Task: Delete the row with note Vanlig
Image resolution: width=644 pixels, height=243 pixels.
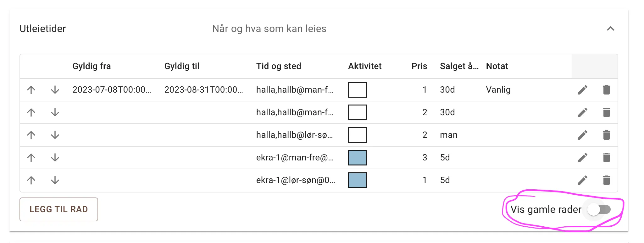Action: point(606,90)
